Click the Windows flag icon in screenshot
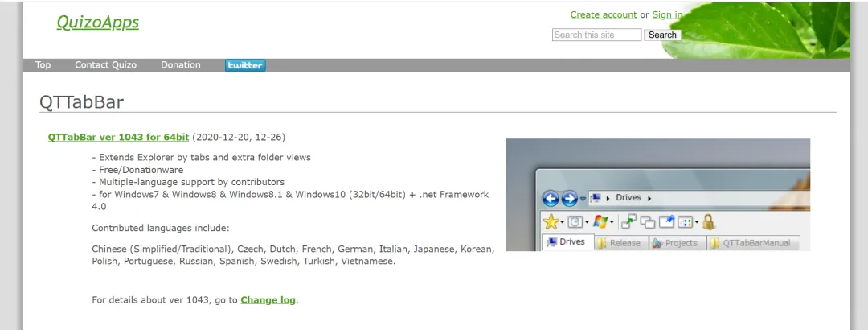This screenshot has width=868, height=330. click(x=600, y=222)
